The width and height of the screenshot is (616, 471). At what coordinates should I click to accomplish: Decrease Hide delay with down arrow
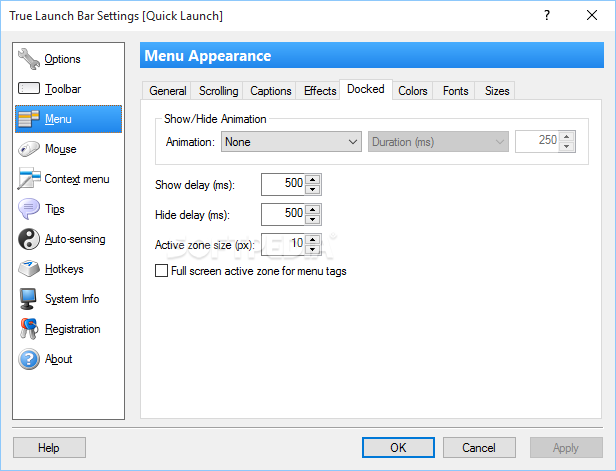313,219
